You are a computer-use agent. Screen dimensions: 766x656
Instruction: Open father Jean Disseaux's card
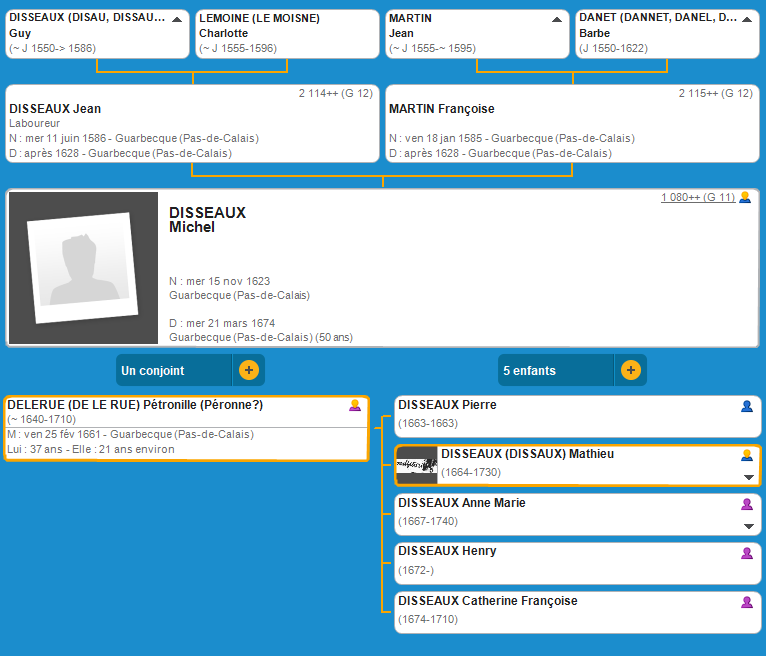point(192,124)
